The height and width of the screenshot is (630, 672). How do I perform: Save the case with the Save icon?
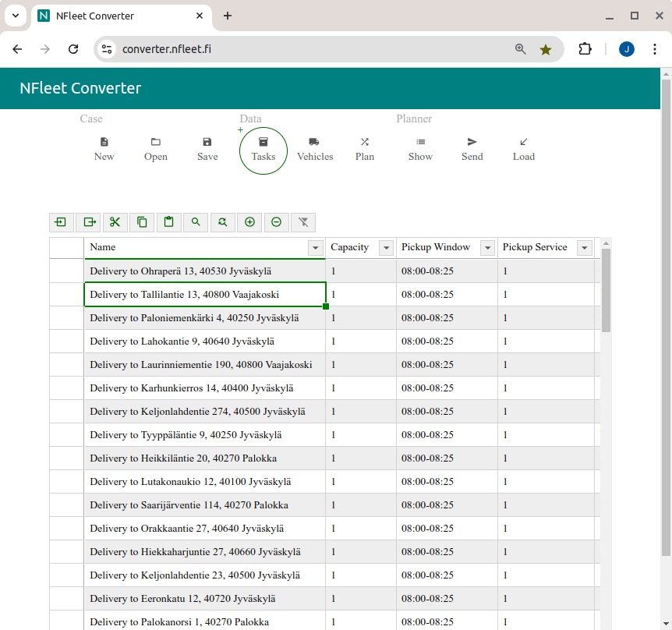pos(207,142)
